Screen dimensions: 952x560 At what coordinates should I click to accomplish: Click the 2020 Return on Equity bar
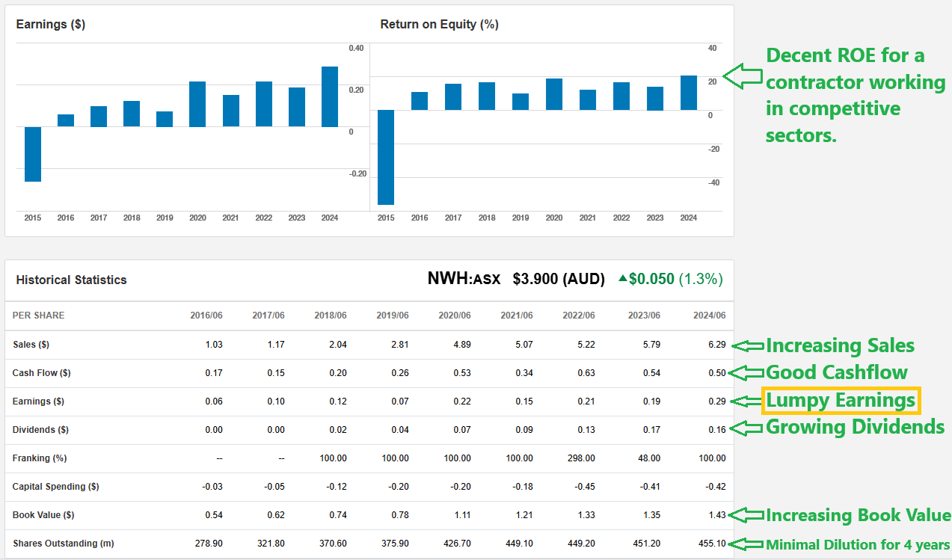554,94
